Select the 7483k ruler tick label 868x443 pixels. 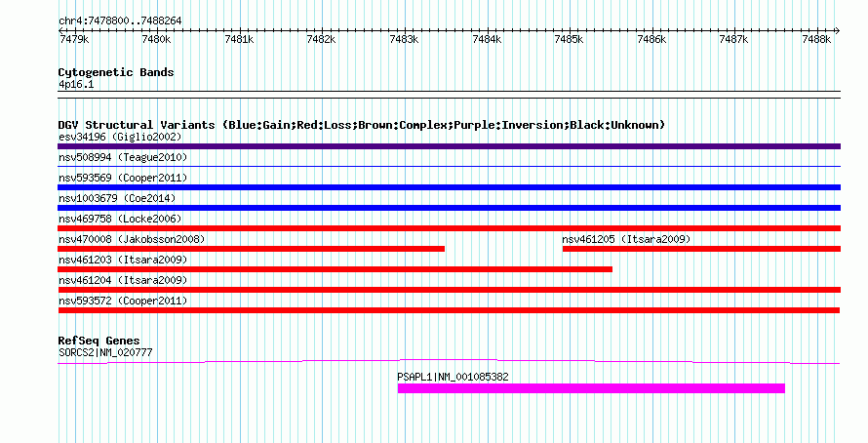(404, 39)
